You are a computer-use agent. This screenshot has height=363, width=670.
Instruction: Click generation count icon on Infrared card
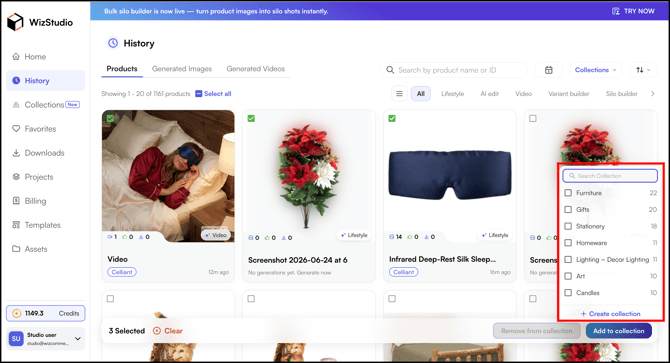392,237
